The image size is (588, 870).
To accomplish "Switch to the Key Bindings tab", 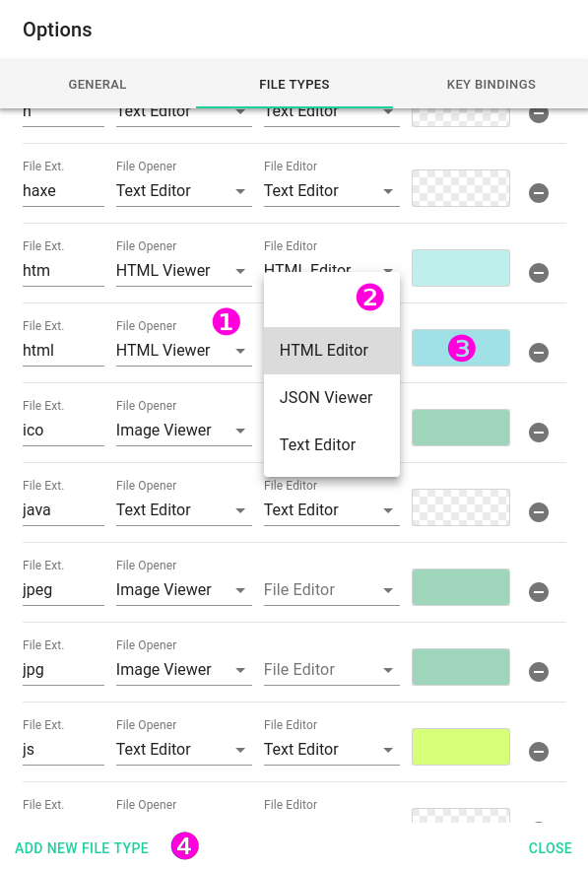I will [x=490, y=85].
